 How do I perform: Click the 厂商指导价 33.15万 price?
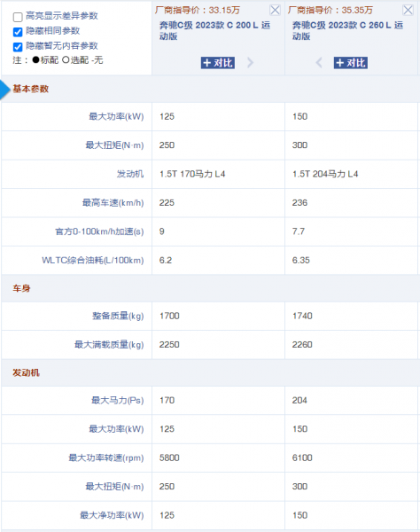[x=198, y=10]
